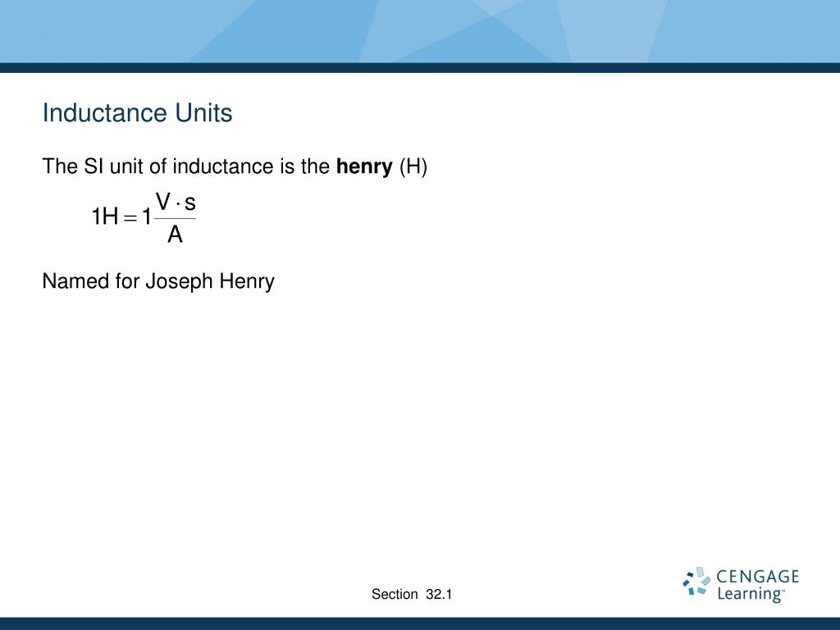This screenshot has height=630, width=840.
Task: Click the 'Inductance Units' slide title
Action: click(137, 113)
